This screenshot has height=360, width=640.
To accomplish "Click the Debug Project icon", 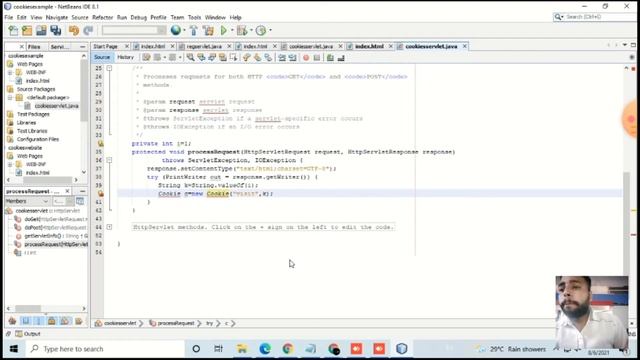I will coord(242,30).
